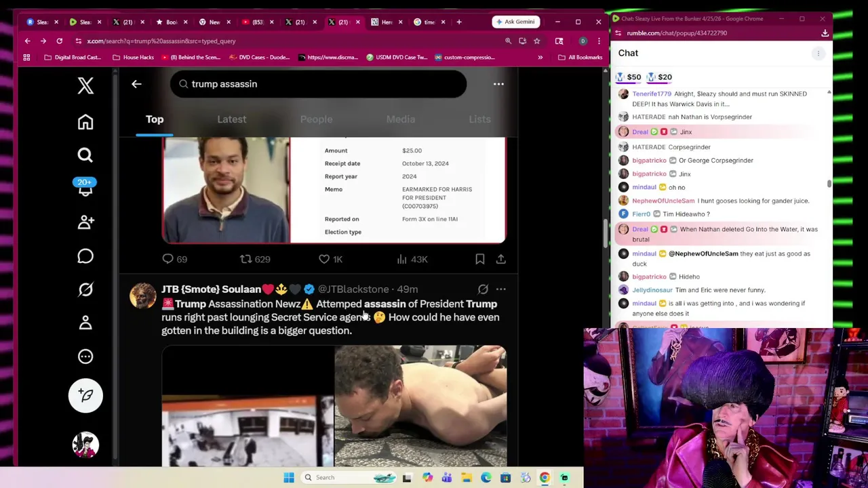Select the $20 rant in Rumble chat
The height and width of the screenshot is (488, 868).
[659, 77]
